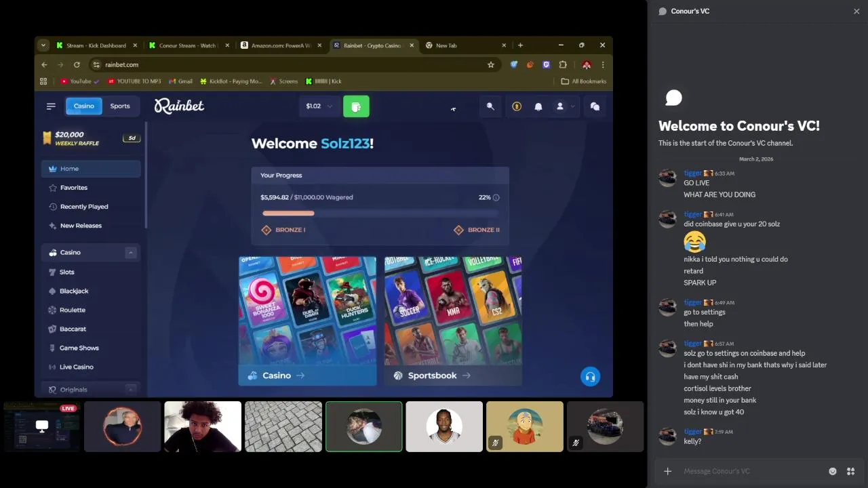Open Favorites in the sidebar
This screenshot has width=868, height=488.
click(x=91, y=188)
